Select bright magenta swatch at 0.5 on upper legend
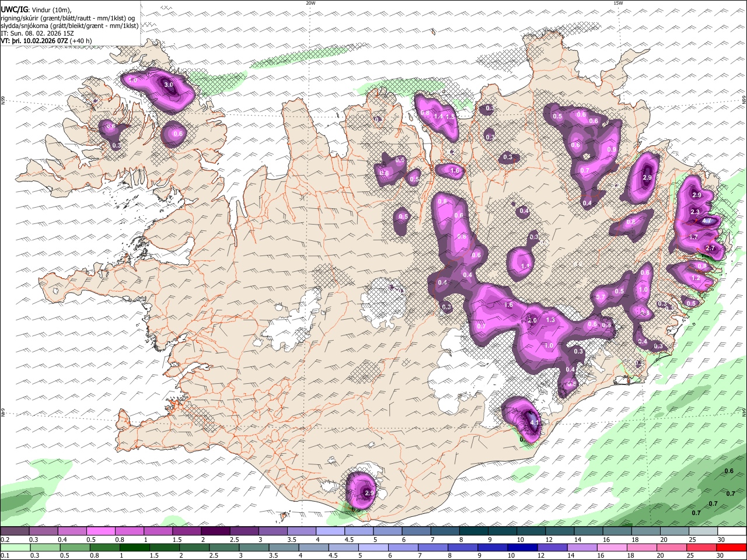 (x=100, y=531)
